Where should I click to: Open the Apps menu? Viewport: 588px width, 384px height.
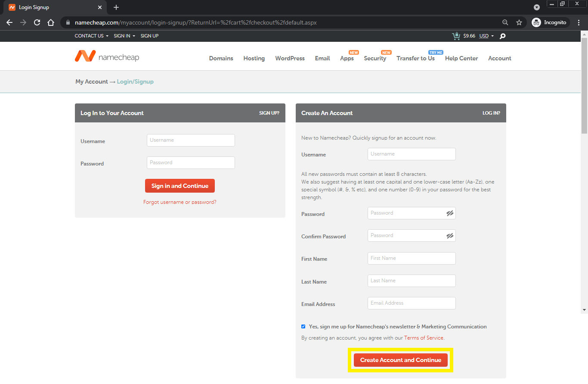(x=347, y=58)
